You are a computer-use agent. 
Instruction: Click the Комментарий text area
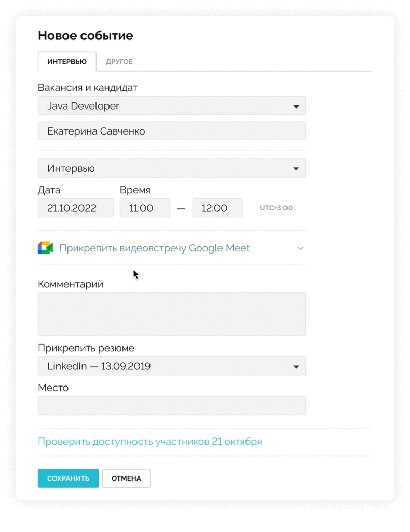171,314
